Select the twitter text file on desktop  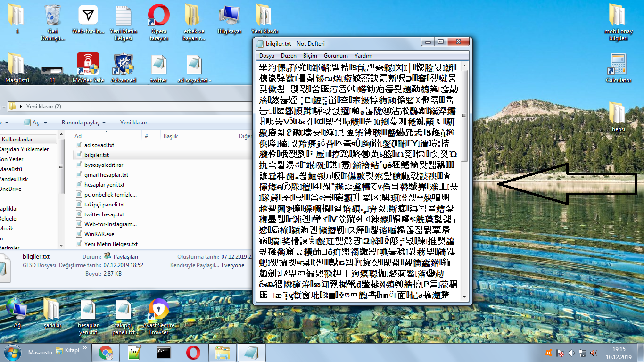(158, 69)
